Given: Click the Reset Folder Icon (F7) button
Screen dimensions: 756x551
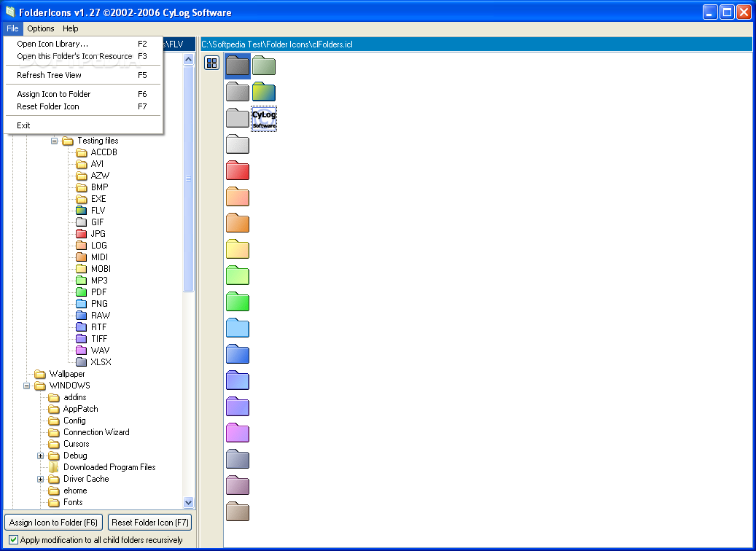Looking at the screenshot, I should coord(150,522).
